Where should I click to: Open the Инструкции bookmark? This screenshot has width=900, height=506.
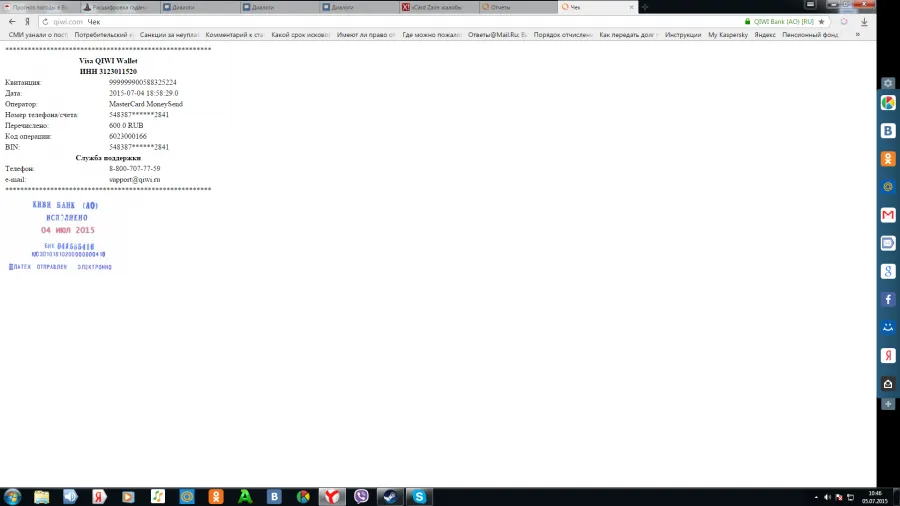[x=683, y=35]
